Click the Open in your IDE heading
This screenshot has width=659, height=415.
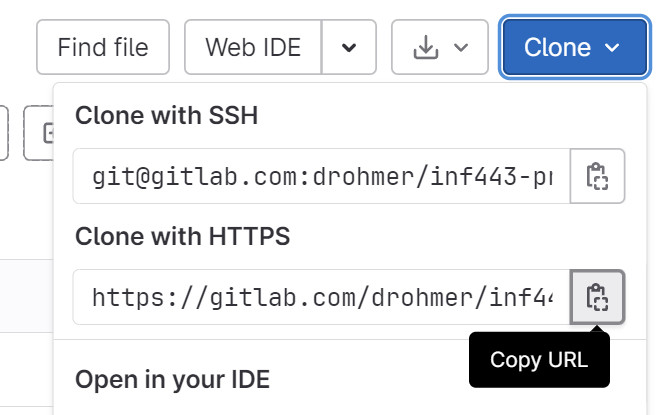[172, 380]
